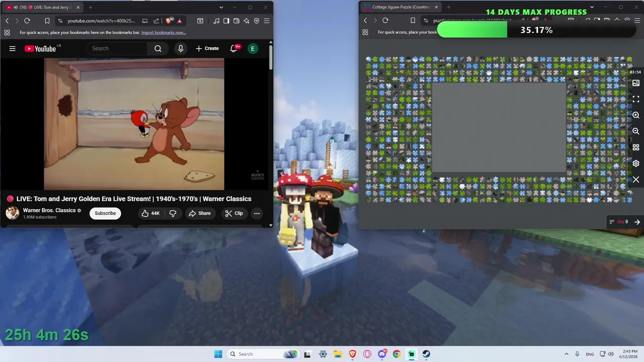
Task: Click the YouTube page vertical scrollbar
Action: pyautogui.click(x=271, y=58)
